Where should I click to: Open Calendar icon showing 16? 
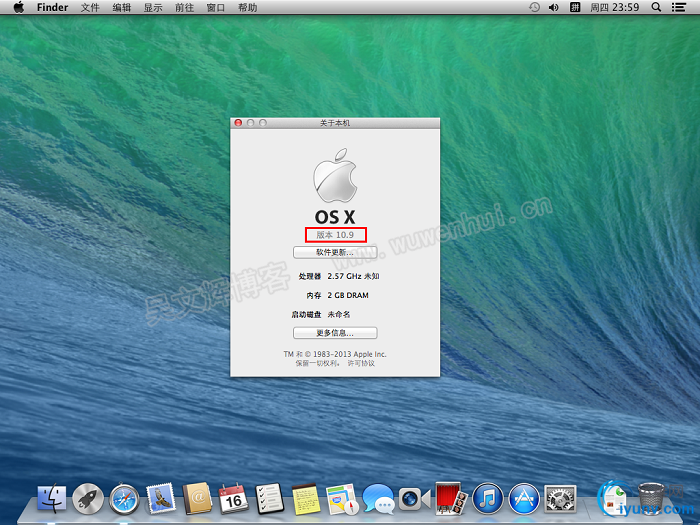(x=232, y=497)
